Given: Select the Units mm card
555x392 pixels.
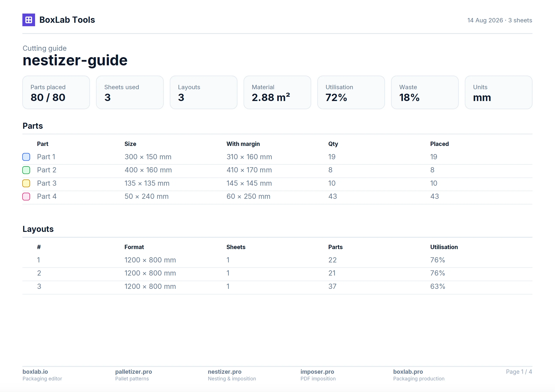Looking at the screenshot, I should pos(498,92).
